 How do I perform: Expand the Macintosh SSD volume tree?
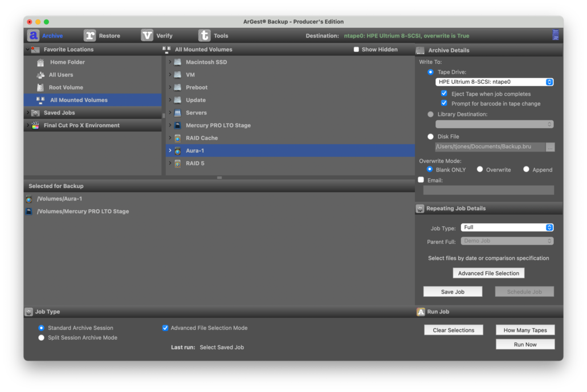pos(170,62)
